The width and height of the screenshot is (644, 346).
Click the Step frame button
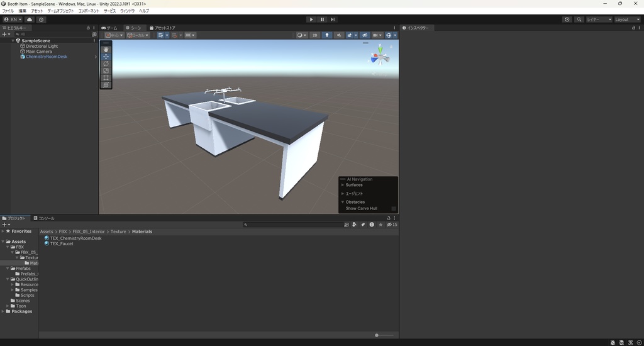tap(333, 20)
